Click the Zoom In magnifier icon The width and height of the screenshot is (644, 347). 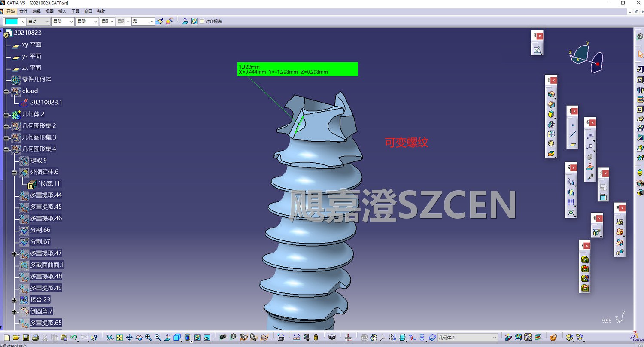[x=148, y=338]
